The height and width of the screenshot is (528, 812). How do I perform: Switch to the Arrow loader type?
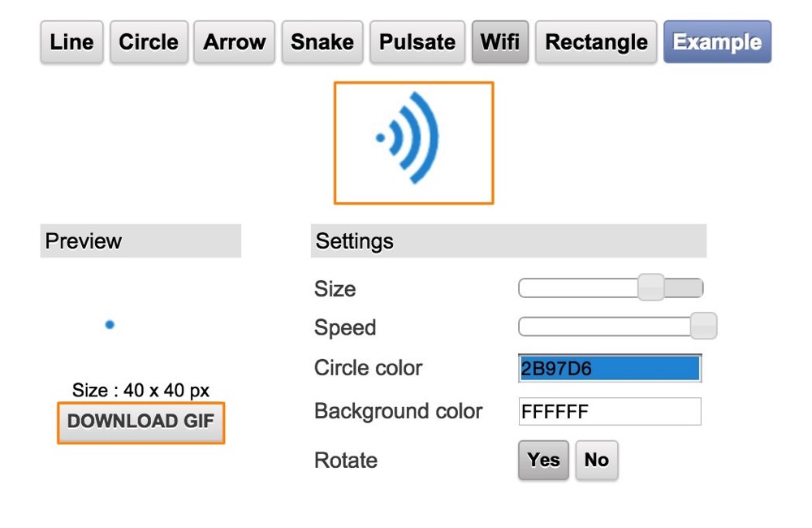tap(234, 42)
